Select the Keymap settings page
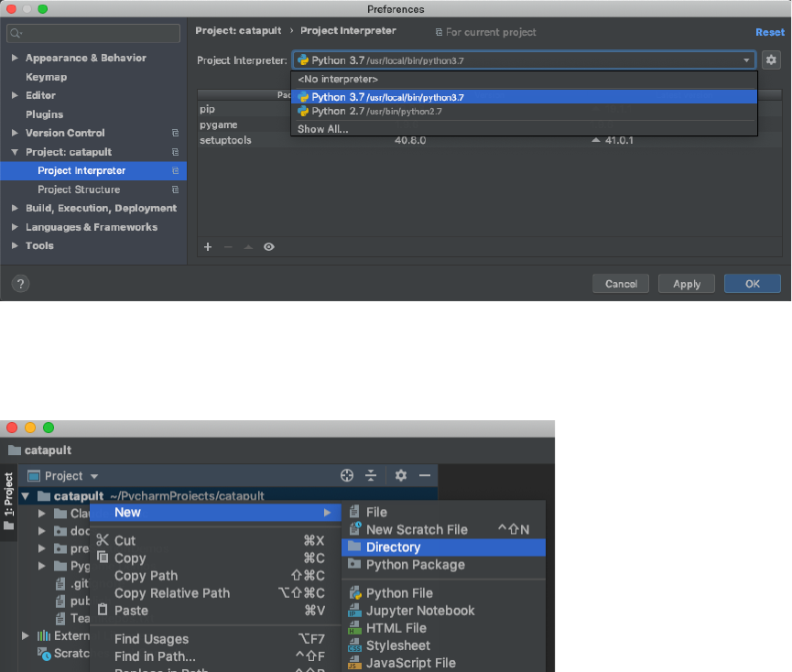Screen dimensions: 792x672 tap(47, 77)
